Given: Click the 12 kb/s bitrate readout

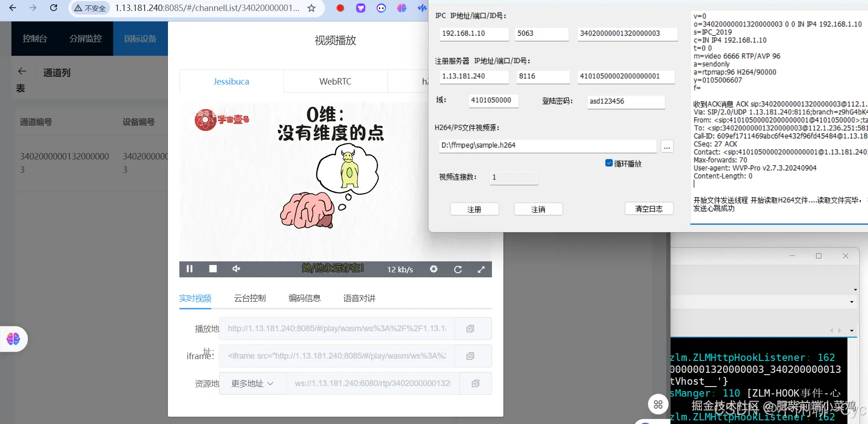Looking at the screenshot, I should coord(400,270).
